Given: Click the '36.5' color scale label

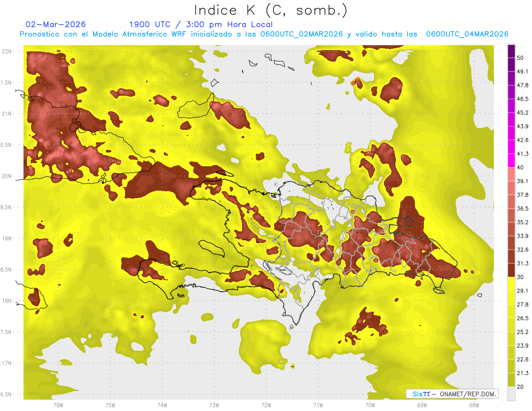Looking at the screenshot, I should 523,208.
